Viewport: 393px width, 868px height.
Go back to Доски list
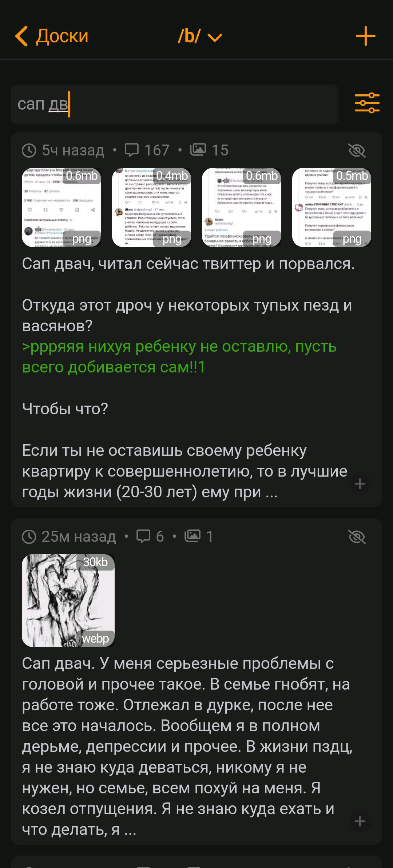tap(52, 36)
